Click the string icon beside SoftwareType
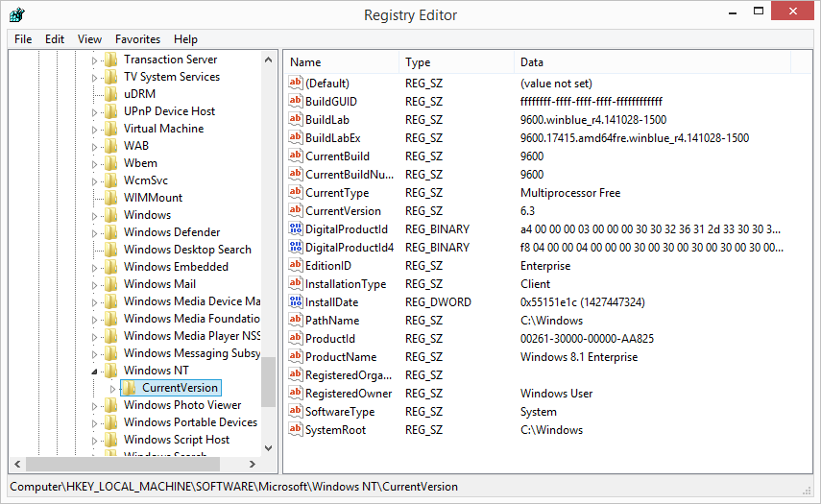 click(296, 412)
